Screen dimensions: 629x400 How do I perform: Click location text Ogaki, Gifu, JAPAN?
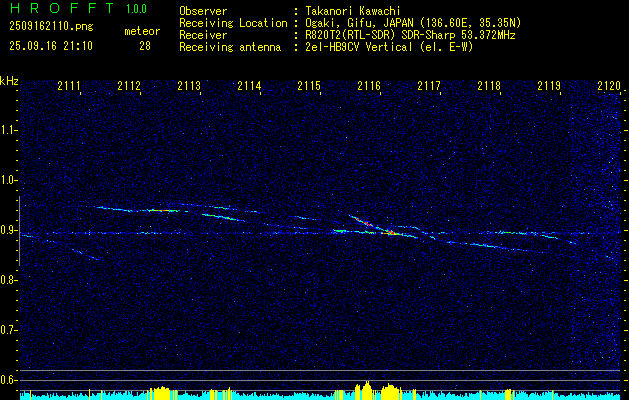pos(358,23)
